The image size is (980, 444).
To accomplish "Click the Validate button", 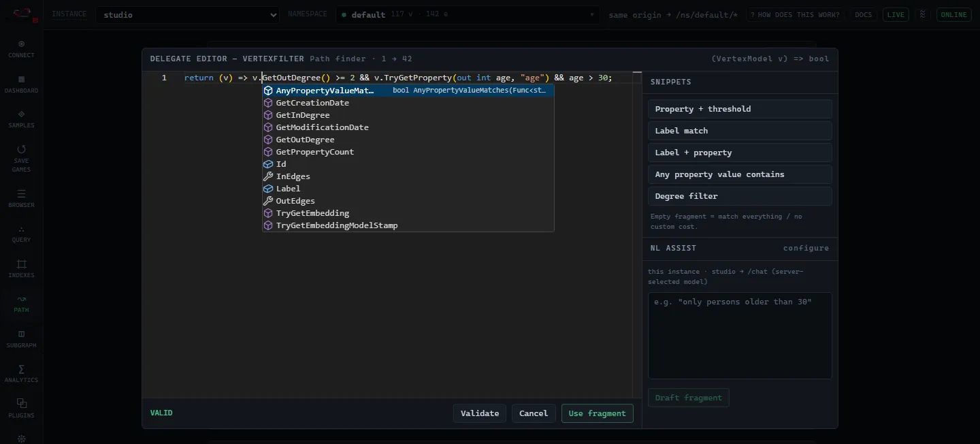I will [480, 413].
